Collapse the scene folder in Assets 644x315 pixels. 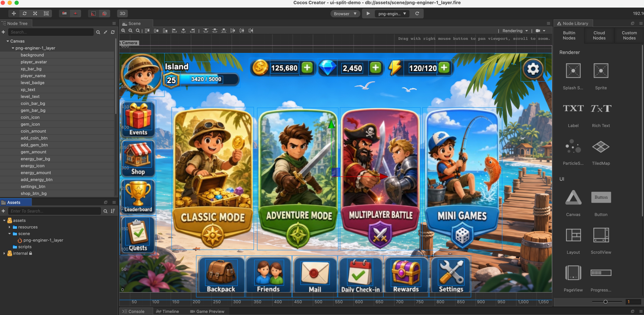pos(10,233)
